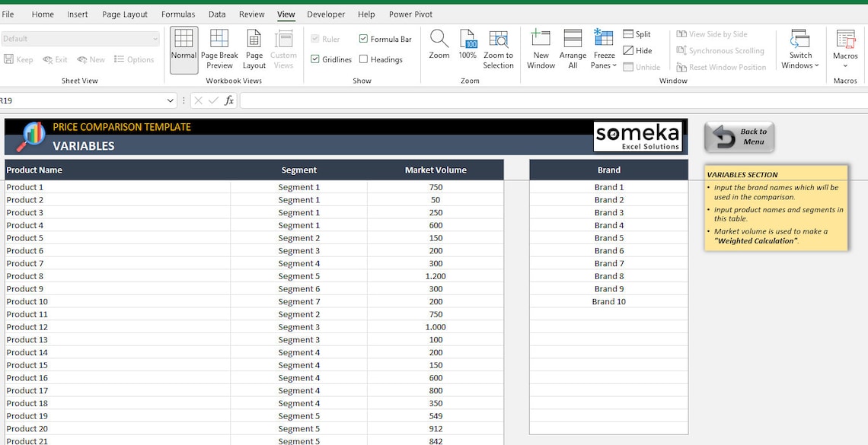Select Page Layout view in Workbook Views
Image resolution: width=868 pixels, height=445 pixels.
coord(253,49)
